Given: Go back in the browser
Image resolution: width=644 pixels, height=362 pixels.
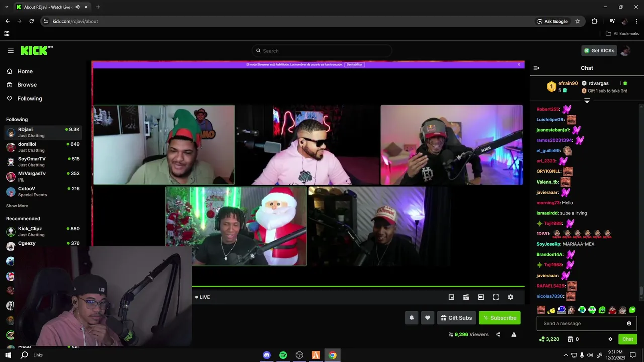Looking at the screenshot, I should click(7, 21).
